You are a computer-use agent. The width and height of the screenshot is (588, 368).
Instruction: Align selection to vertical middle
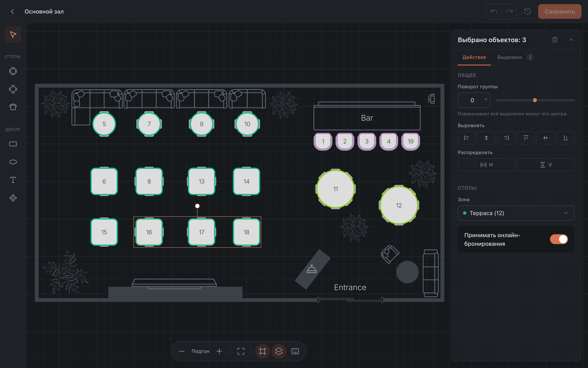pos(546,138)
